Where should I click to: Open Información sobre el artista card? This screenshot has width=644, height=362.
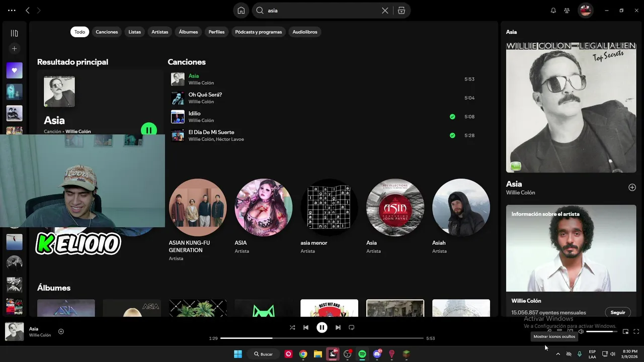pyautogui.click(x=571, y=261)
